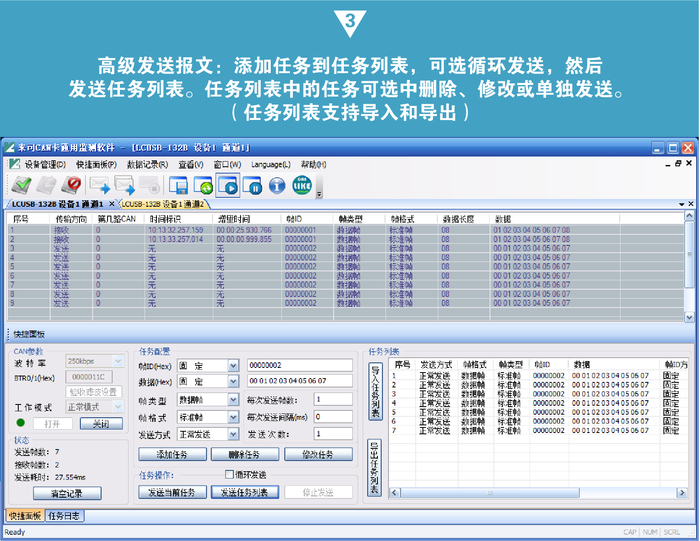Click the green checkmark connect device icon
Viewport: 700px width, 541px height.
(21, 185)
